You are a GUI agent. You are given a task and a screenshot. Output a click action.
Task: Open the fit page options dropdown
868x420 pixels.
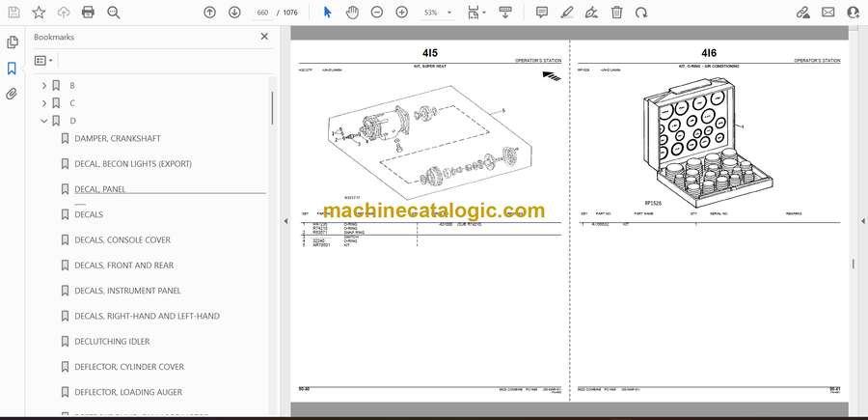[476, 13]
